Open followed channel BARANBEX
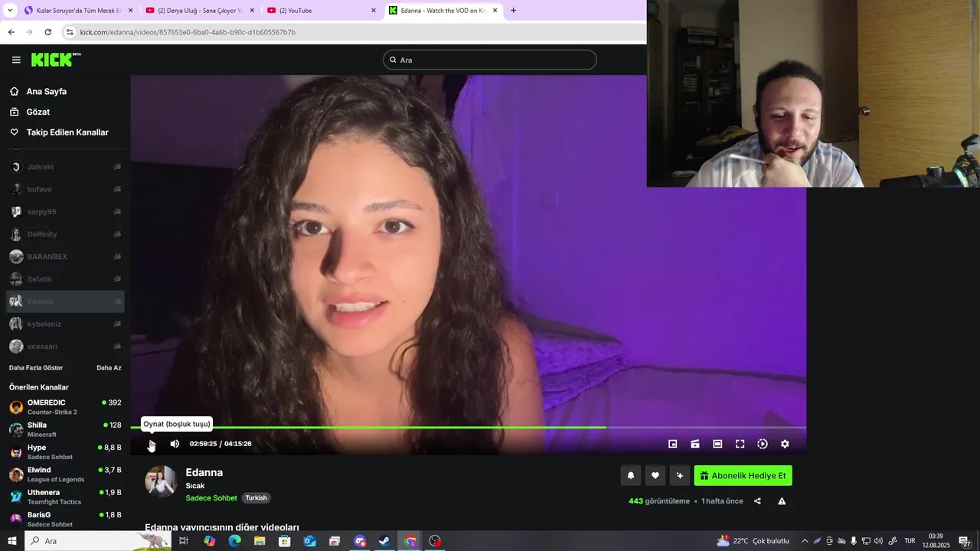Screen dimensions: 980x551 [65, 256]
